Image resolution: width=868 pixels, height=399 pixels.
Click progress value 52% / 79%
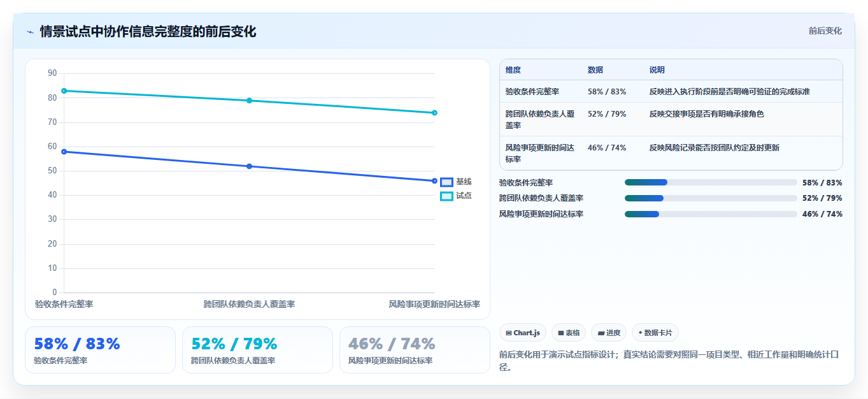tap(822, 198)
